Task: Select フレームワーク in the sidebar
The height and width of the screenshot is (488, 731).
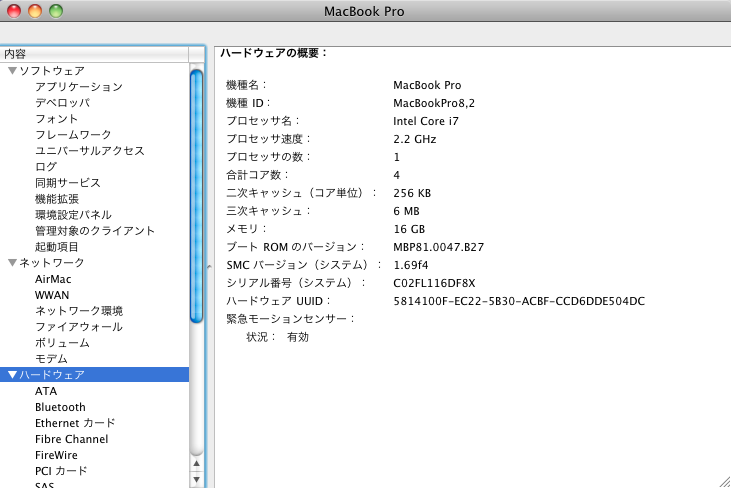Action: pyautogui.click(x=73, y=135)
